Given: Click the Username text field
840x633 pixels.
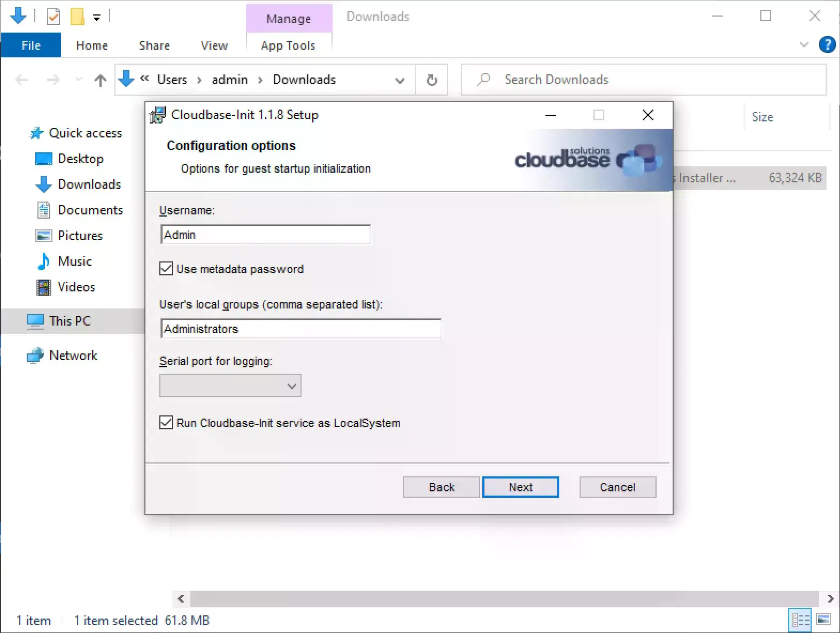Looking at the screenshot, I should [x=265, y=235].
